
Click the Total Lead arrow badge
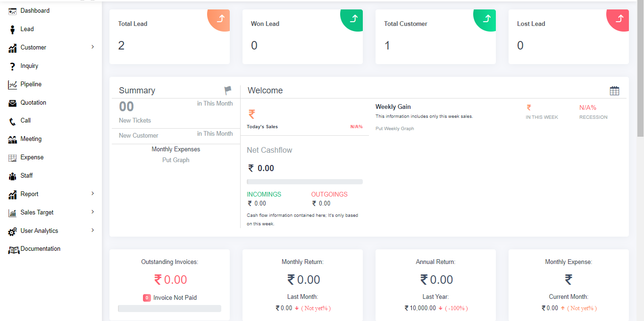220,19
